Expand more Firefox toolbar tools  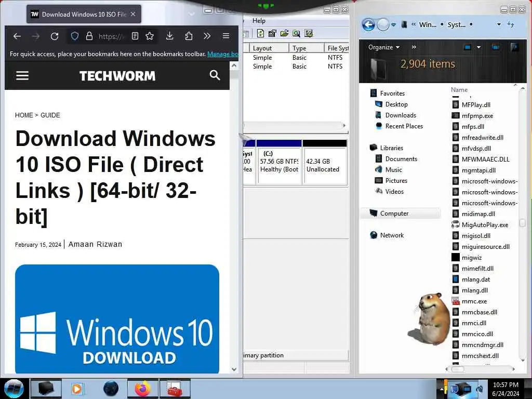tap(207, 36)
